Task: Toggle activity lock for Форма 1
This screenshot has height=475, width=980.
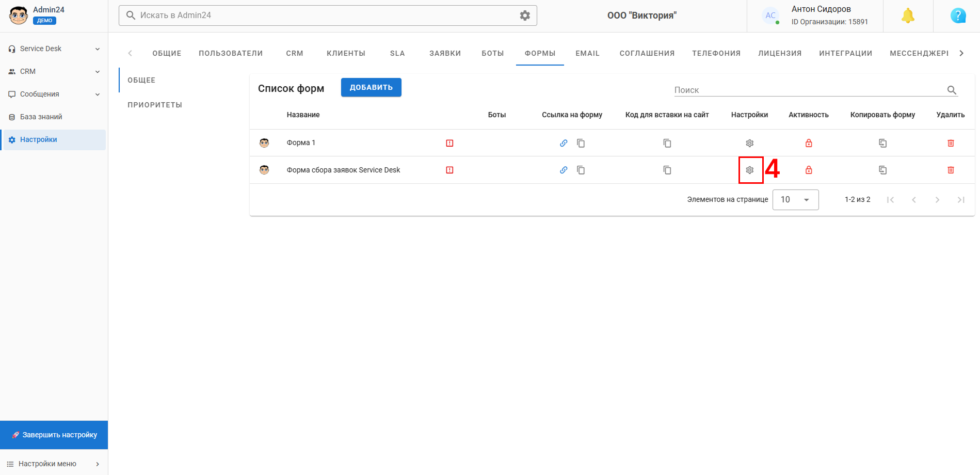Action: (809, 143)
